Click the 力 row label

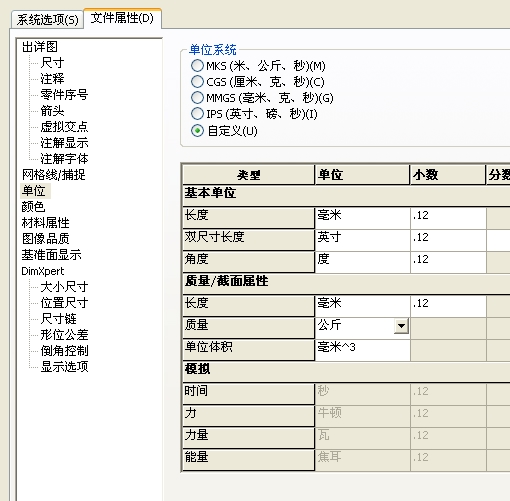pyautogui.click(x=249, y=416)
